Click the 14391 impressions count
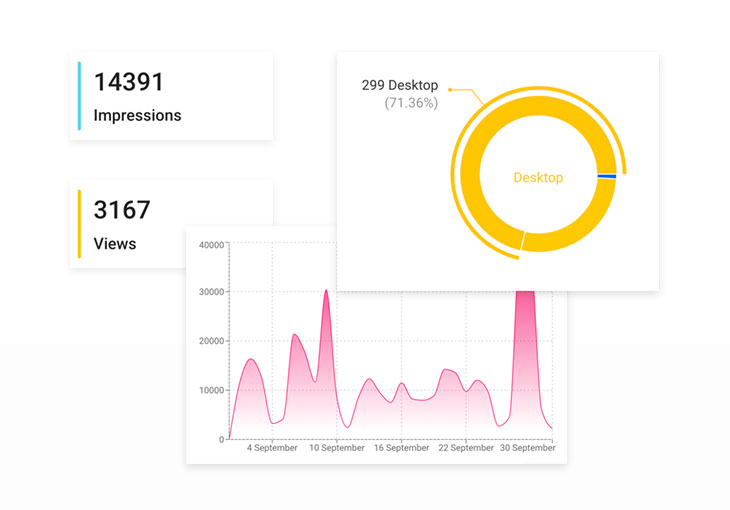This screenshot has width=730, height=510. coord(128,82)
